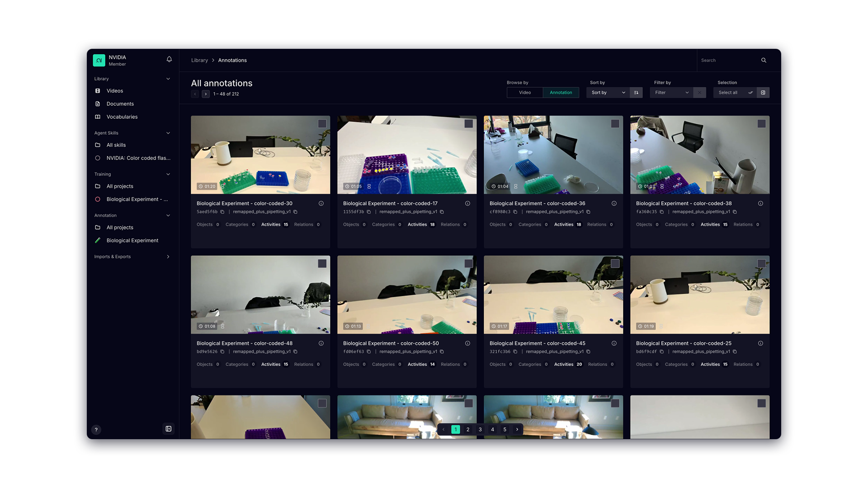Show info for color-coded-48 annotation
This screenshot has width=868, height=488.
coord(321,343)
